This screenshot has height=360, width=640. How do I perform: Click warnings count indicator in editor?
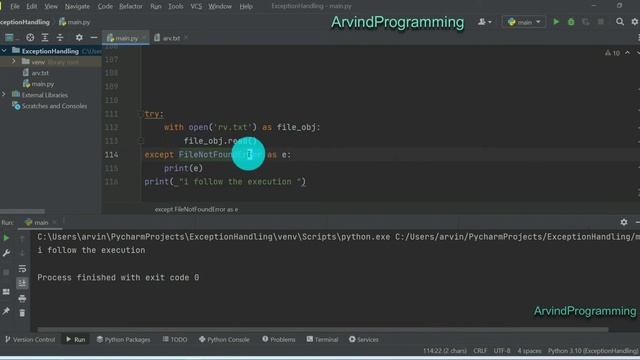point(612,53)
